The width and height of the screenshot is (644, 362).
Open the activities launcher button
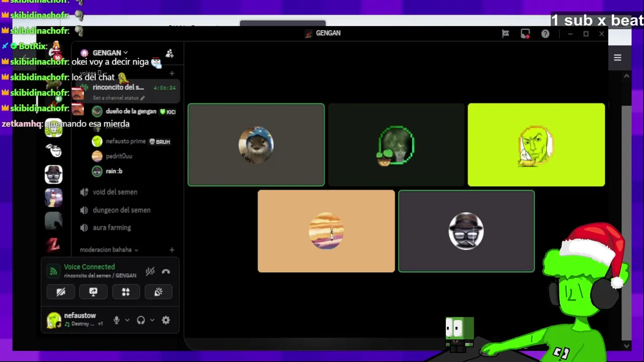pos(126,292)
